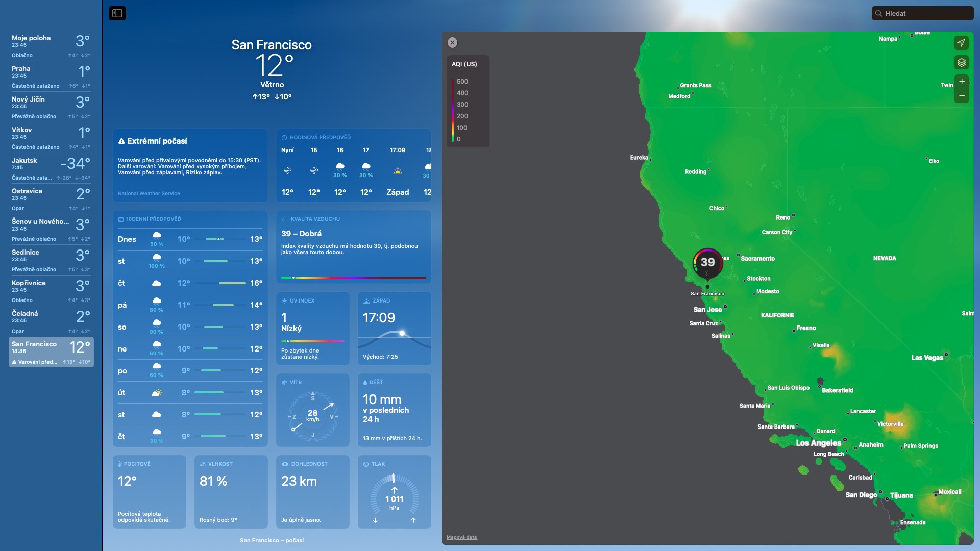Select the Západ 17:09 hourly forecast entry

click(398, 171)
